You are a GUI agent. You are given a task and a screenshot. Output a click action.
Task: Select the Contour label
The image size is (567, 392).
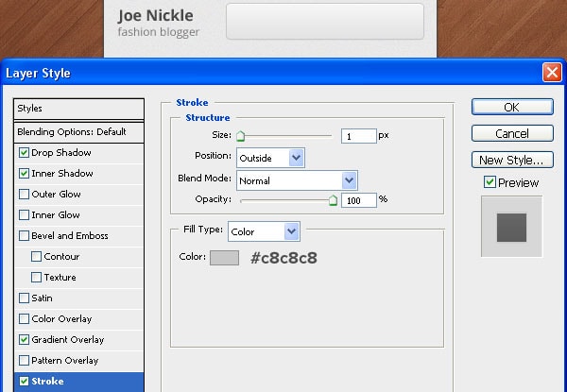point(61,257)
